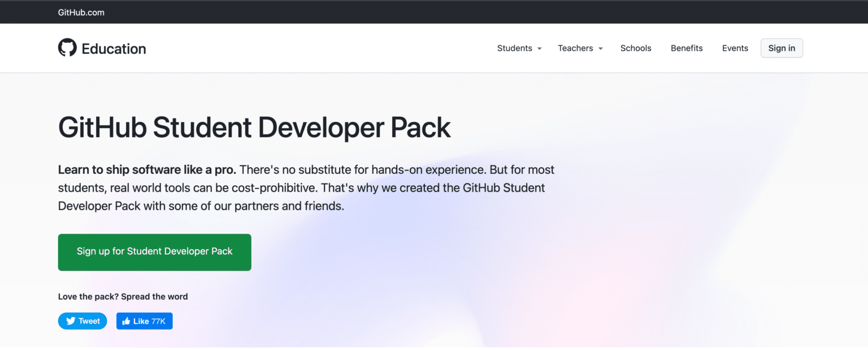Click 'Love the pack? Spread the word' text
The height and width of the screenshot is (350, 868).
tap(123, 296)
